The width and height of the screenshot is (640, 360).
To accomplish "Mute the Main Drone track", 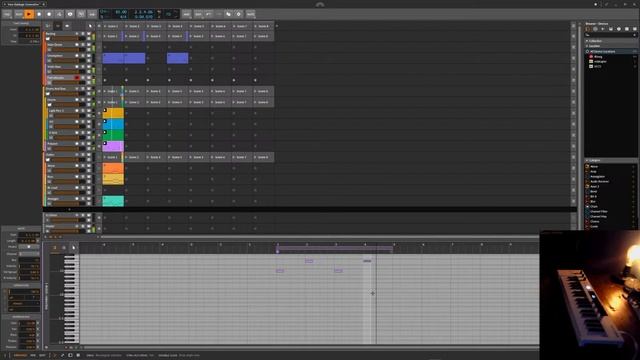I will 89,44.
